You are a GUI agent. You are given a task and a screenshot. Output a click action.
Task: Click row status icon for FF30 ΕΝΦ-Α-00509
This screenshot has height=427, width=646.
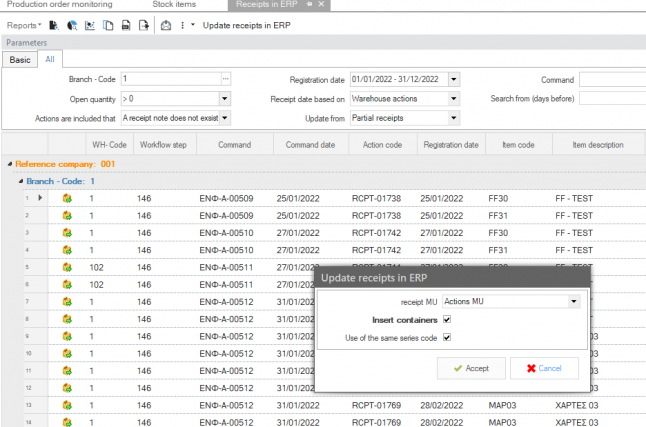tap(67, 198)
